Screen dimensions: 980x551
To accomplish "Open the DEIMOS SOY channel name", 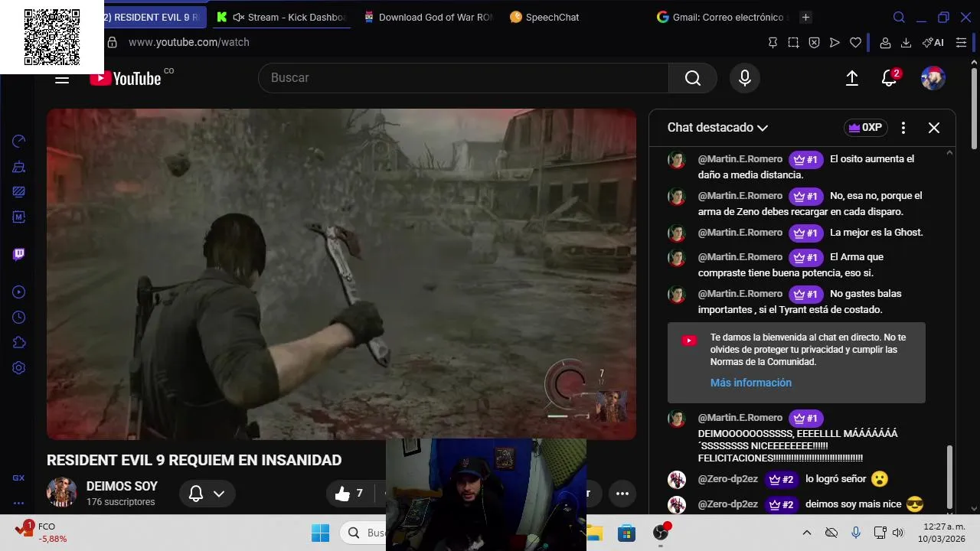I will [x=122, y=486].
